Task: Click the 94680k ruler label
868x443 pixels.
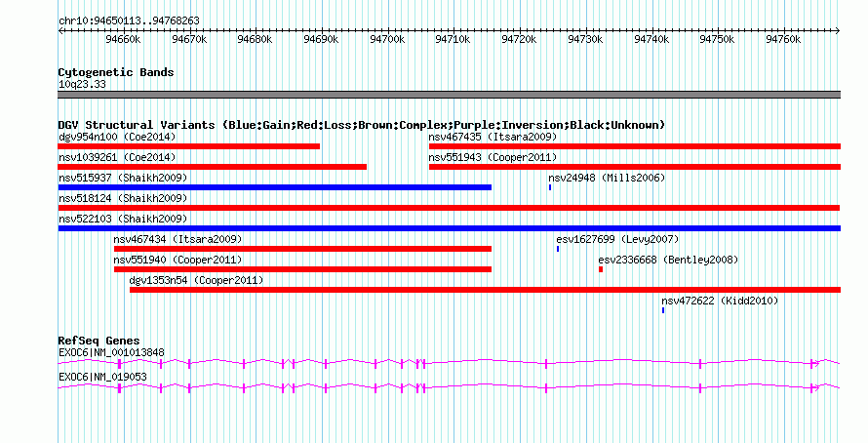Action: coord(255,39)
